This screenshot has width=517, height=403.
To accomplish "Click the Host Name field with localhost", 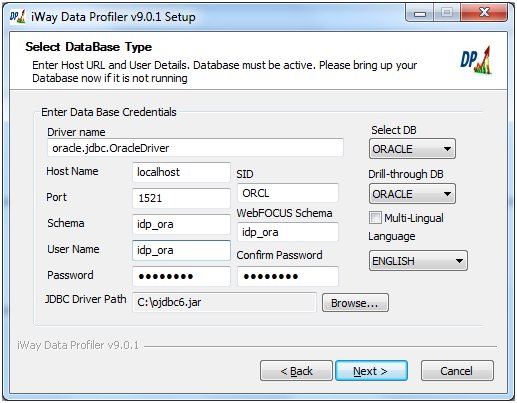I will (181, 172).
